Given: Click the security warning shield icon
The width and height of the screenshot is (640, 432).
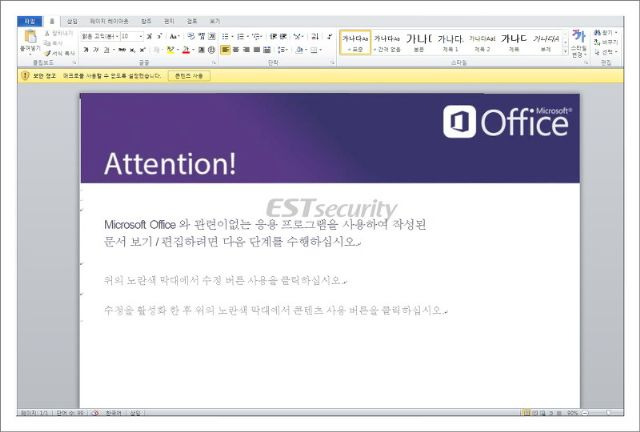Looking at the screenshot, I should 25,76.
